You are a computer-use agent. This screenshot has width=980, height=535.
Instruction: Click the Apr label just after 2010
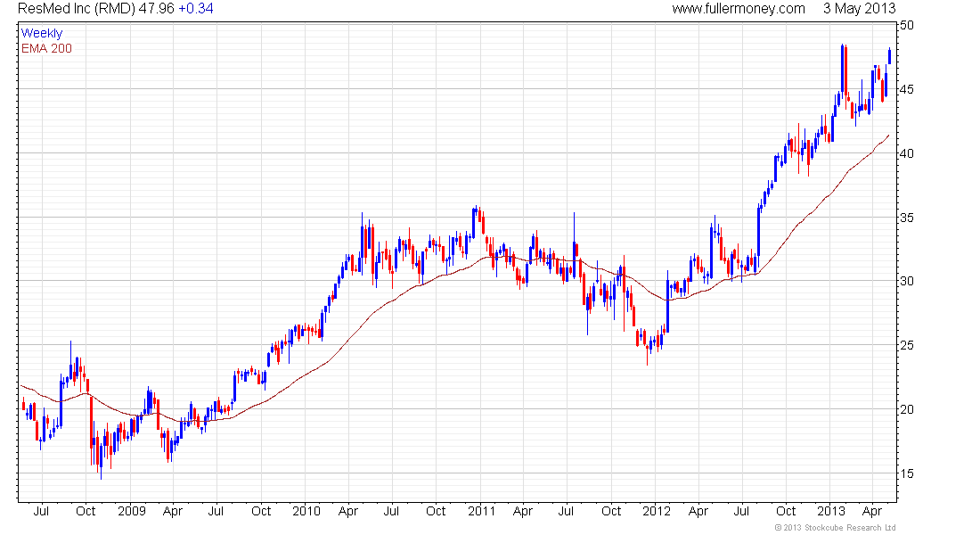coord(348,511)
